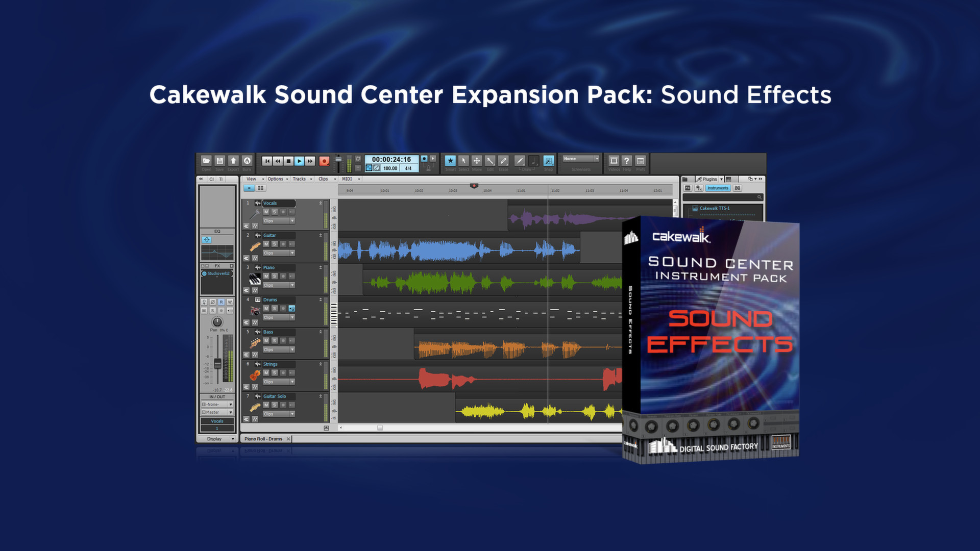Activate the Move tool
The width and height of the screenshot is (980, 551).
tap(477, 161)
